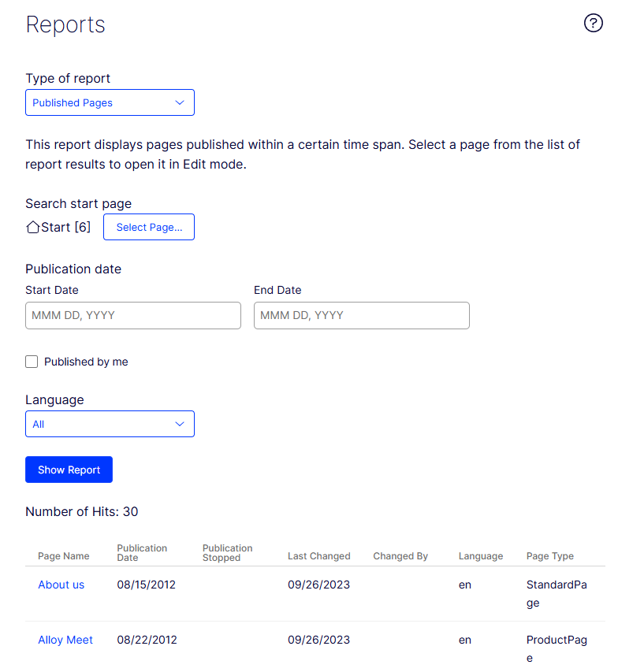Sort by Publication Stopped column header

pyautogui.click(x=227, y=553)
